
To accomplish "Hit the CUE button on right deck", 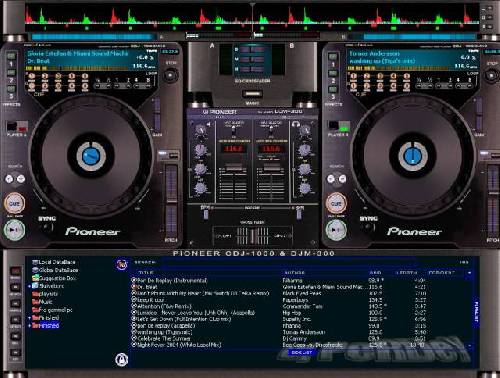I will [336, 203].
